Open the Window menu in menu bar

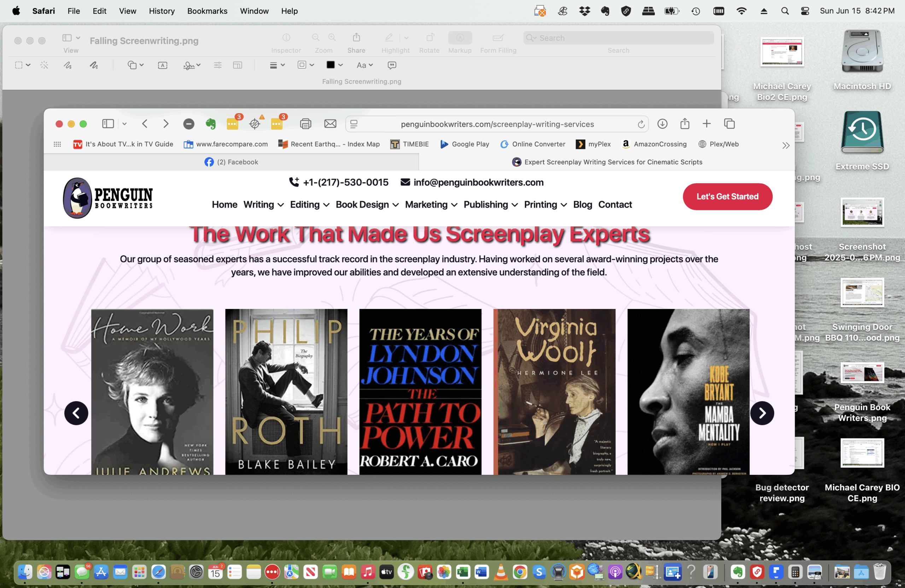[254, 11]
